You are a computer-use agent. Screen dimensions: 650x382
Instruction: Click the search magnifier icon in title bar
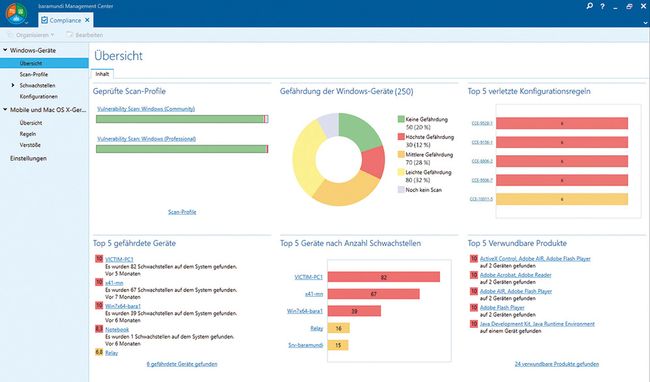coord(589,6)
